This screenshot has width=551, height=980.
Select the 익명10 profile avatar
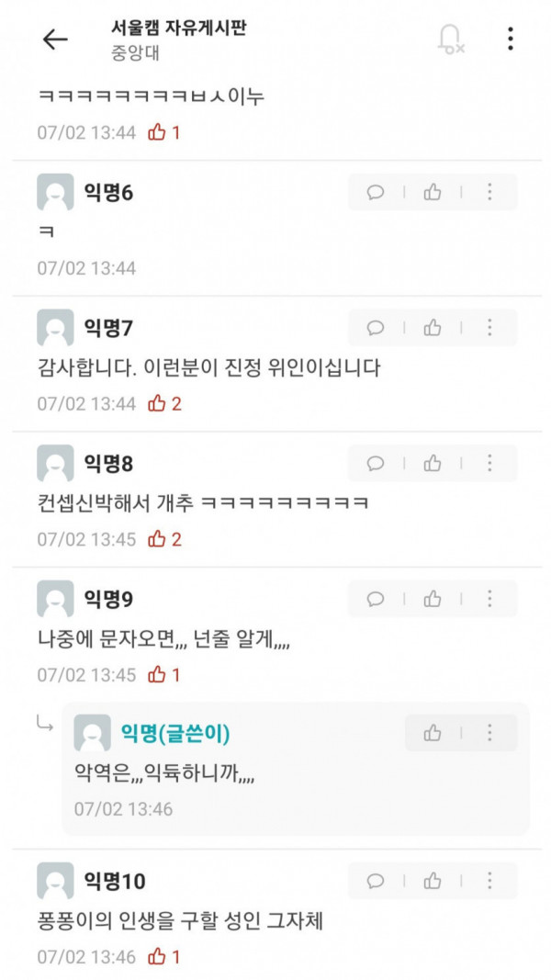(x=56, y=881)
